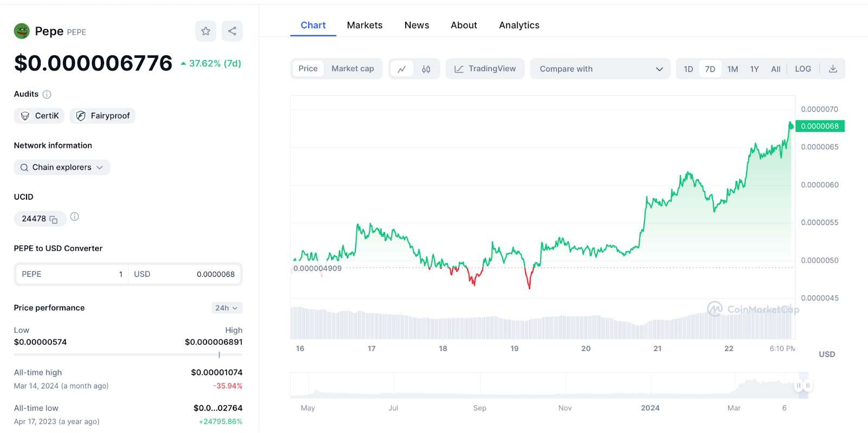Switch to the News tab
The image size is (868, 433).
click(x=417, y=26)
